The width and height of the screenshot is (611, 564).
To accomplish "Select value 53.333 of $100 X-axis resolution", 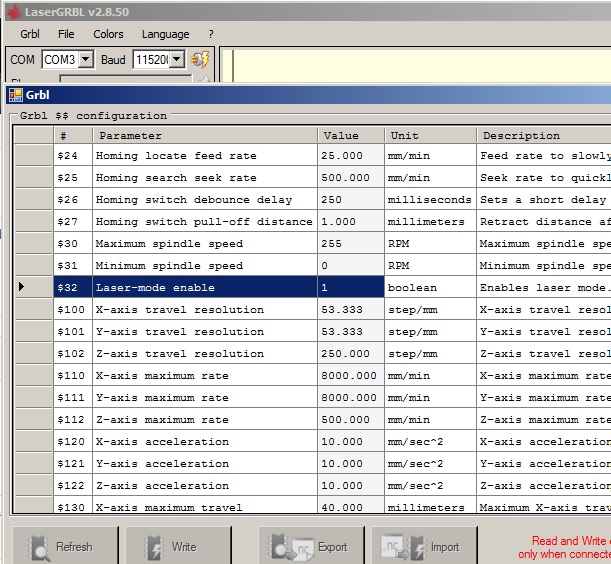I will 351,310.
